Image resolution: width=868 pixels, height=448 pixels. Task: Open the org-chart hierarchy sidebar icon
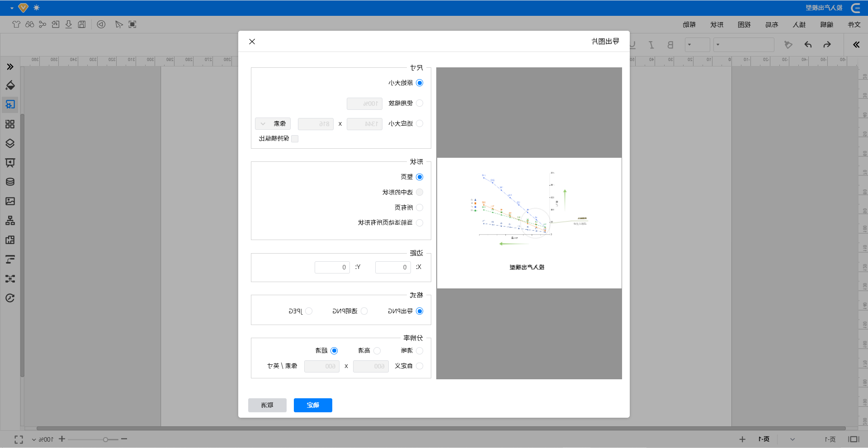(10, 221)
